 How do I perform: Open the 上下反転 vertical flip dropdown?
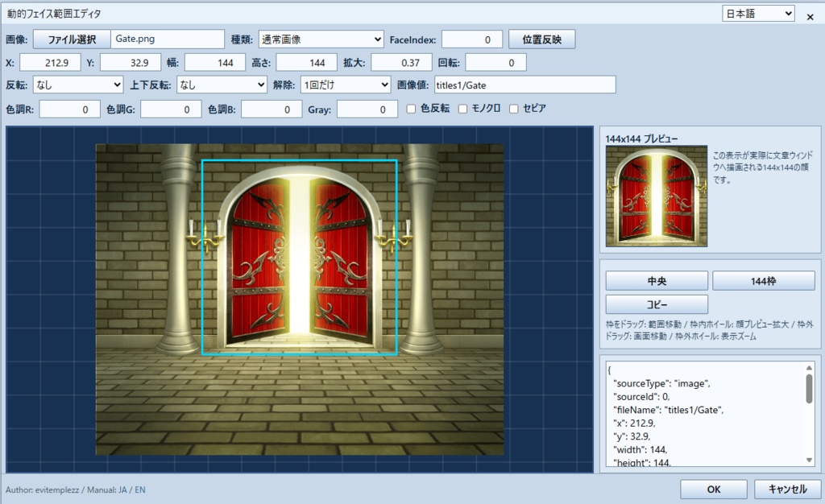(222, 85)
